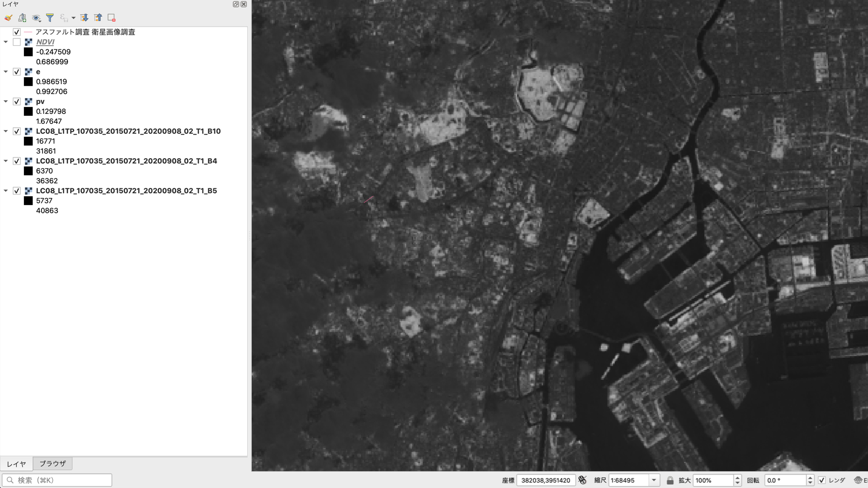Click the scale lock padlock icon
Image resolution: width=868 pixels, height=488 pixels.
point(670,480)
